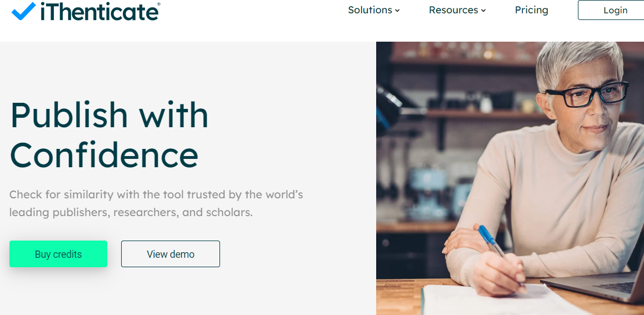Click the hero photo of woman writing

[x=510, y=178]
